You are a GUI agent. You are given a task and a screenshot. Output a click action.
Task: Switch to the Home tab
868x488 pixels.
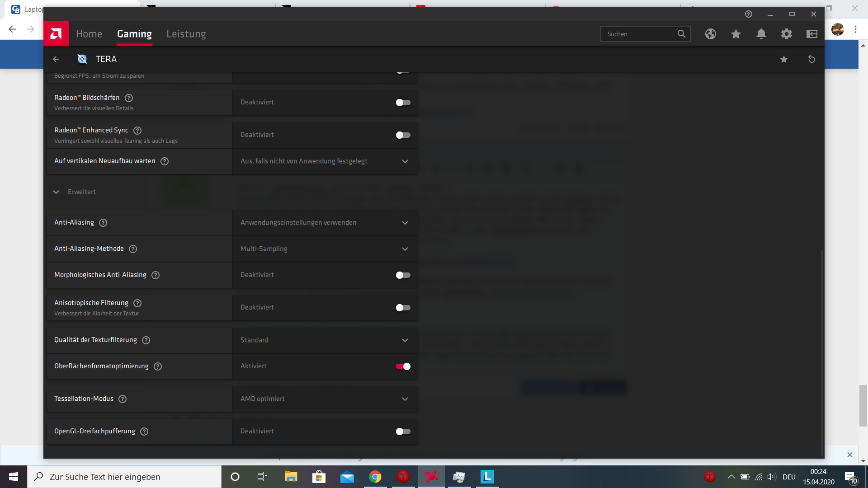pyautogui.click(x=89, y=34)
